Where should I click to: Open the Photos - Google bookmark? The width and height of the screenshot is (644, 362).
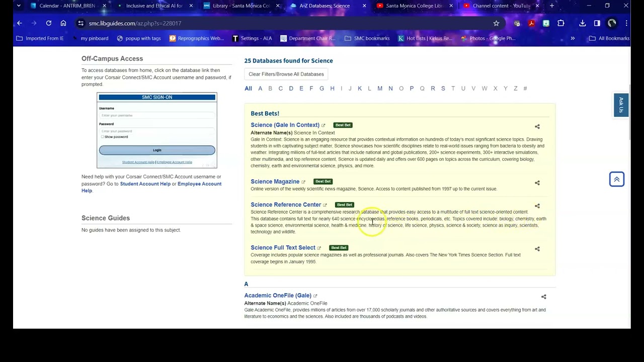pyautogui.click(x=488, y=38)
